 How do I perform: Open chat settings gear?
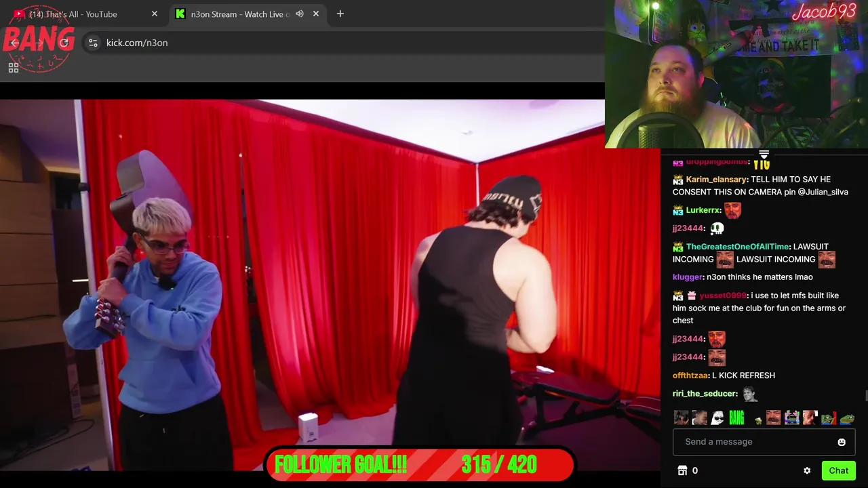[x=807, y=470]
